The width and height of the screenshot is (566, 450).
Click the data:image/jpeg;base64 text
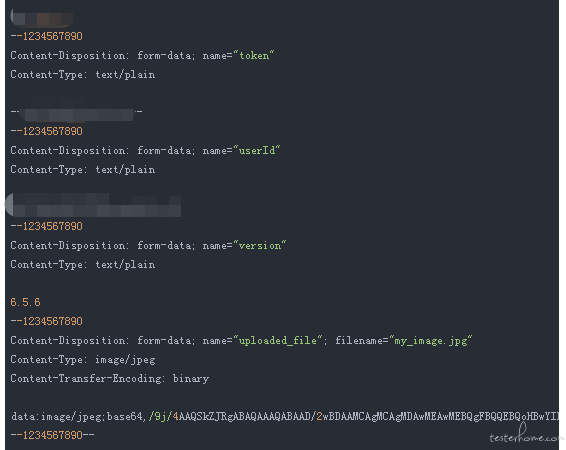click(x=78, y=416)
